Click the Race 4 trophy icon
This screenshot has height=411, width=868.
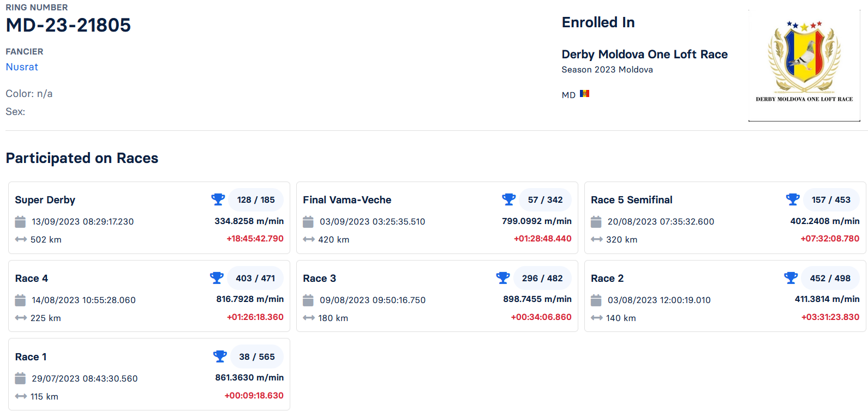[x=217, y=278]
